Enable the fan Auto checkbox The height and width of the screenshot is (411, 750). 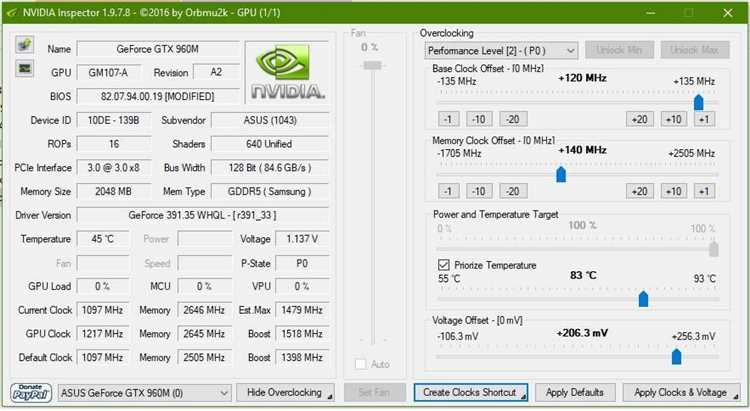(x=361, y=364)
